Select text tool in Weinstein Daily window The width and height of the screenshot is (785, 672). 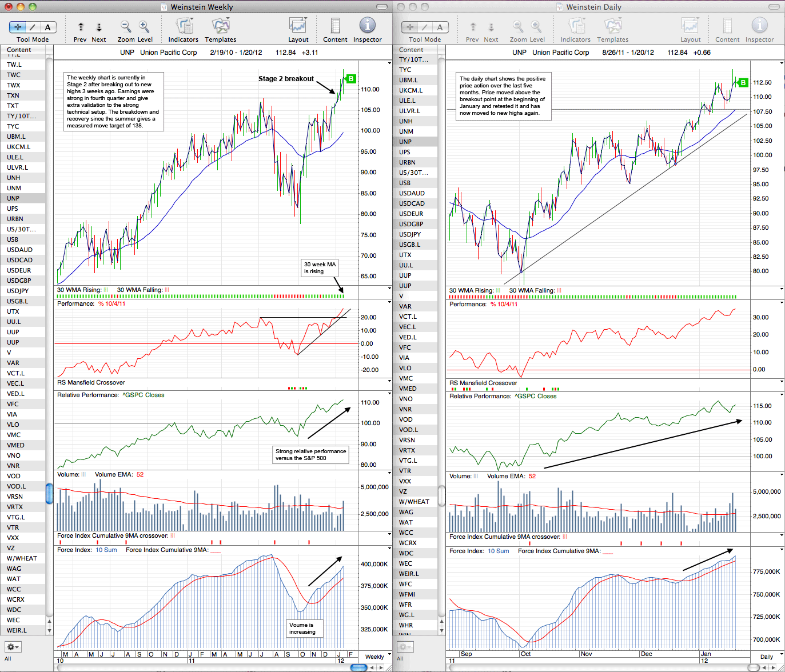click(x=440, y=27)
